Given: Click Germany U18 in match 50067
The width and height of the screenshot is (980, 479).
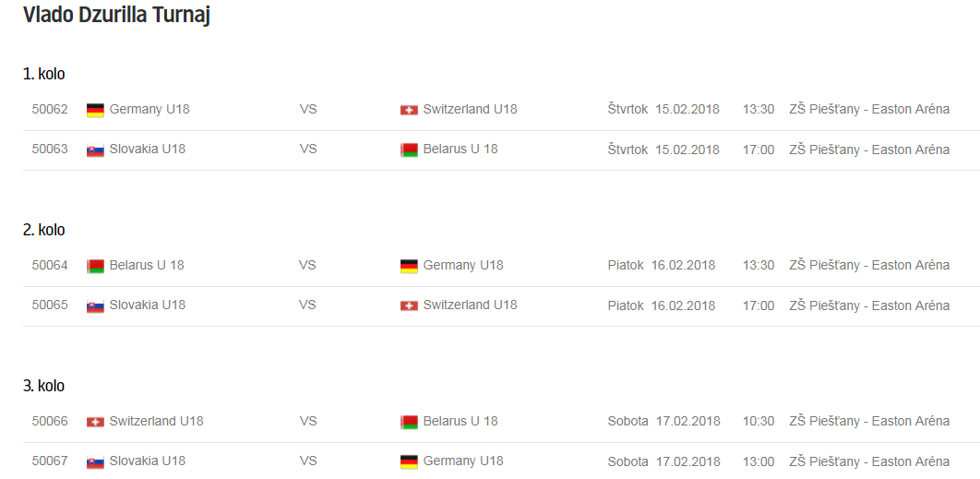Looking at the screenshot, I should (x=463, y=461).
